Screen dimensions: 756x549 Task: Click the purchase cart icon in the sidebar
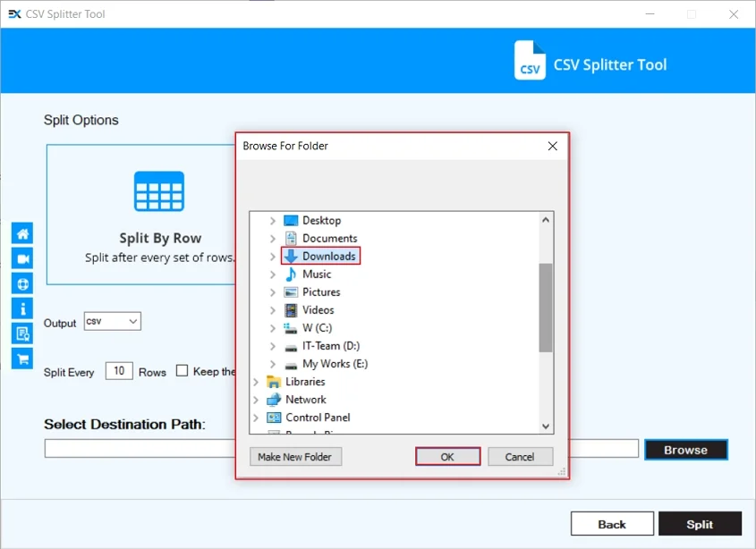(x=21, y=358)
